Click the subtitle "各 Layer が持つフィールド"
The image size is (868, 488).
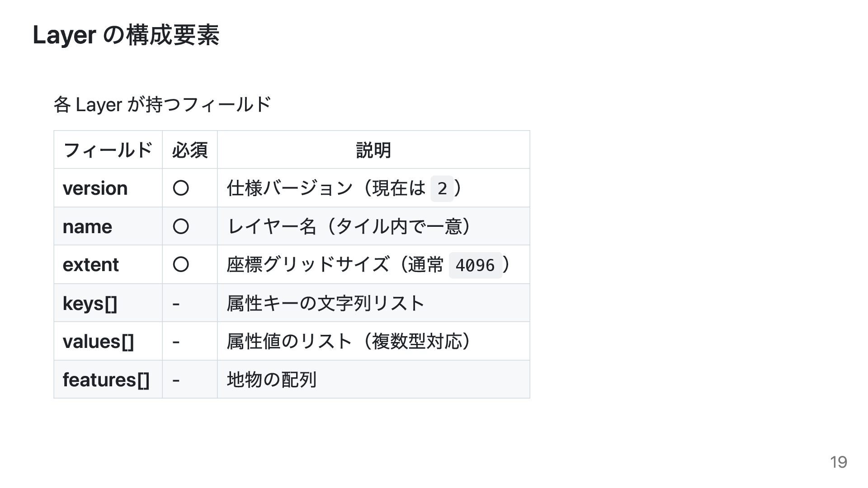point(162,105)
